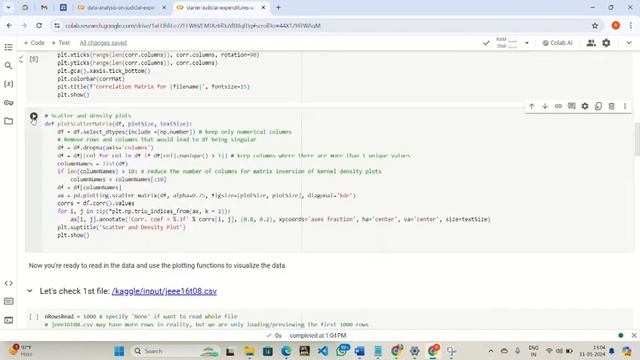The width and height of the screenshot is (640, 360).
Task: Add a Code cell
Action: pos(34,43)
